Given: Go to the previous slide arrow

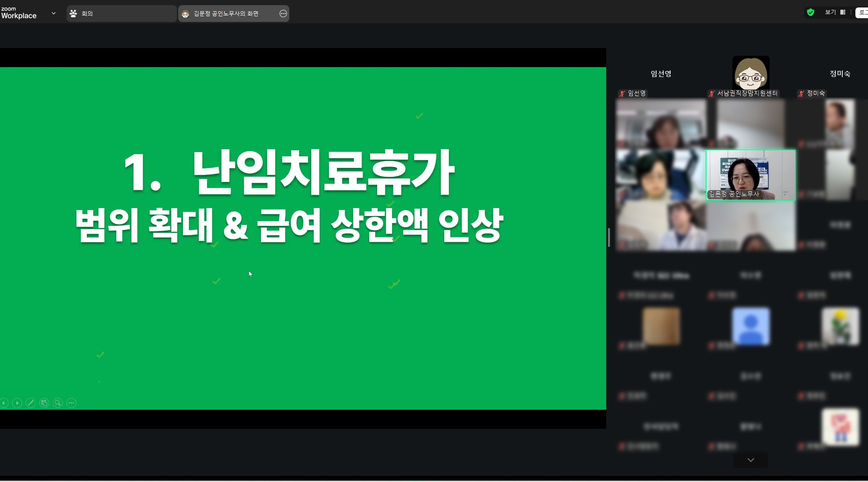Looking at the screenshot, I should click(4, 403).
